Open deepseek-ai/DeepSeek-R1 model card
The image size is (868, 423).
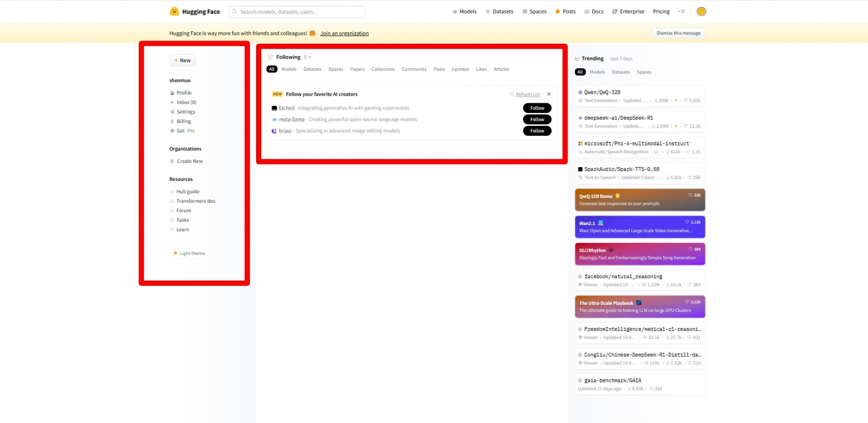pos(640,122)
